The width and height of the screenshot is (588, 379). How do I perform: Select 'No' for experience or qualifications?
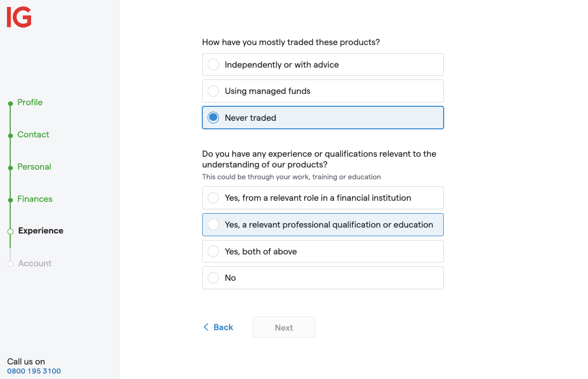point(322,278)
